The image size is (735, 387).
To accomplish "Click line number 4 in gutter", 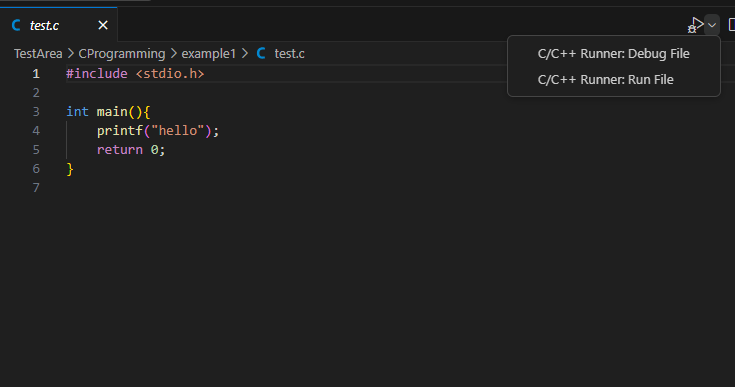I will click(x=36, y=131).
